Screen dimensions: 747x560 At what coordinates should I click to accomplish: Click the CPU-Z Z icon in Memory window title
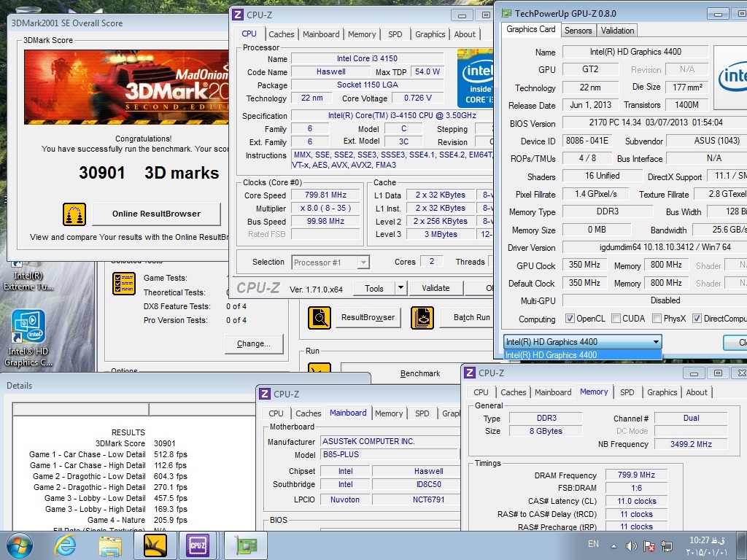click(x=470, y=373)
